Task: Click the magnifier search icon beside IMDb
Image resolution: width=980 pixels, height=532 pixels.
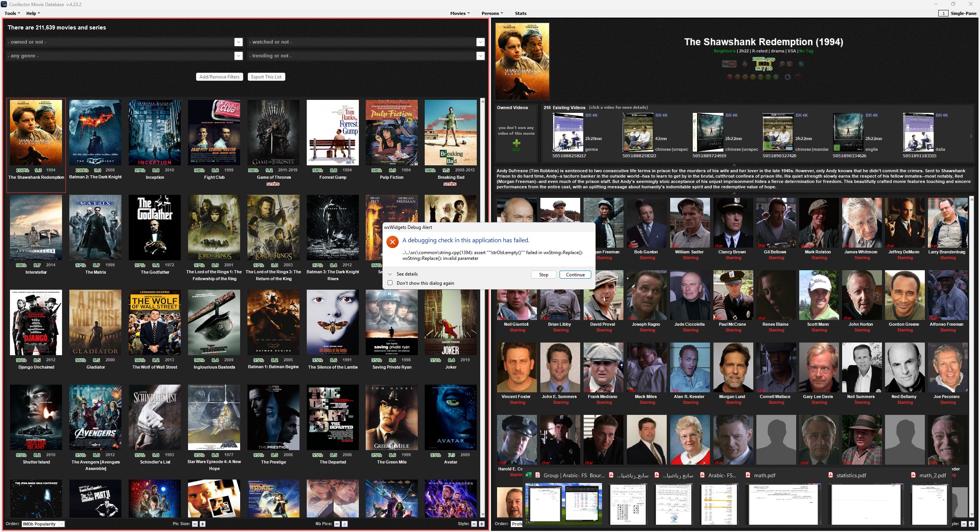Action: pos(782,64)
